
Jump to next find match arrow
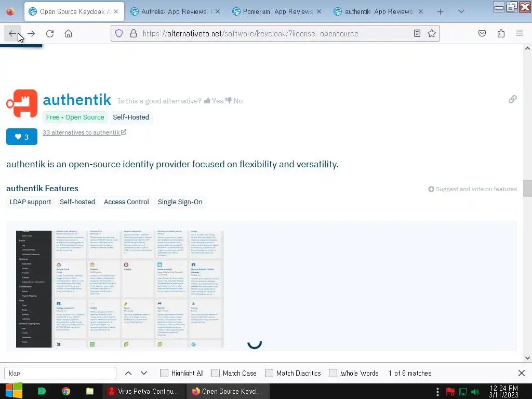tap(144, 373)
